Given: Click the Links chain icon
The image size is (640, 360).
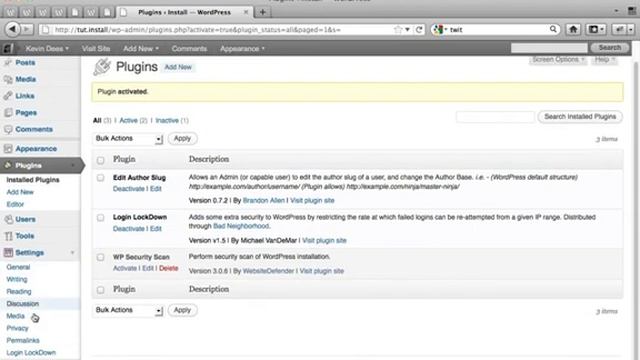Looking at the screenshot, I should click(x=8, y=96).
